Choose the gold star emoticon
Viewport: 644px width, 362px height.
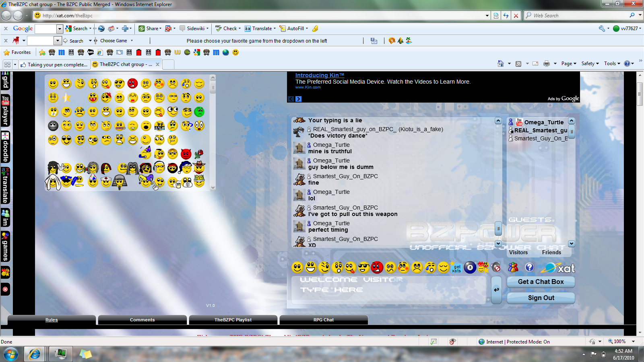[66, 97]
